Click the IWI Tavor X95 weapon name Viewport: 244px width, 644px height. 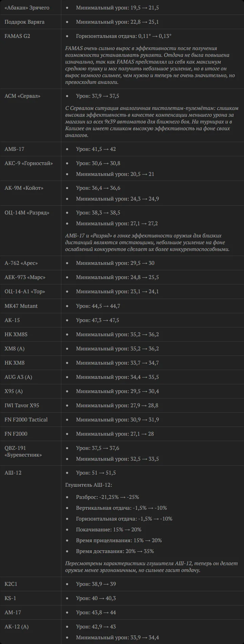pos(22,406)
